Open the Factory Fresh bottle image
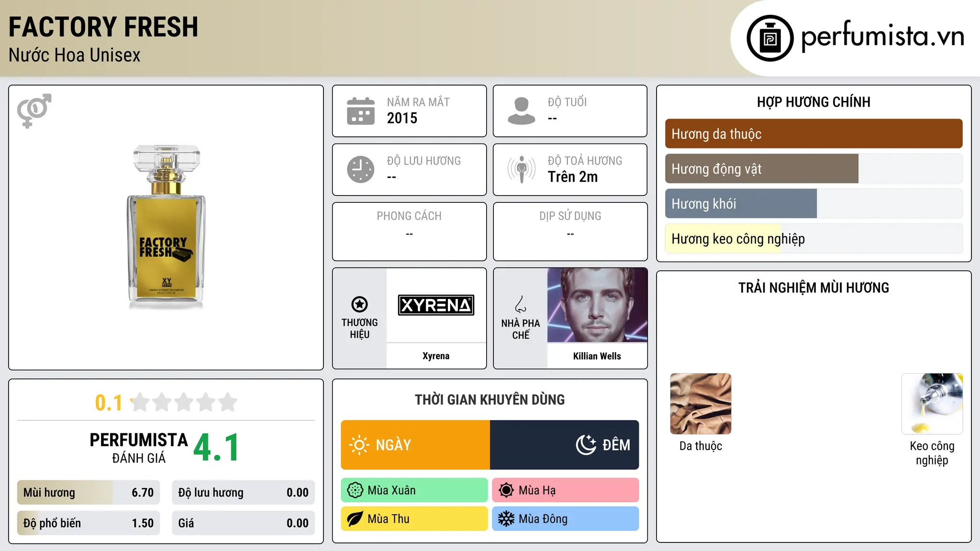This screenshot has width=980, height=551. pyautogui.click(x=166, y=227)
